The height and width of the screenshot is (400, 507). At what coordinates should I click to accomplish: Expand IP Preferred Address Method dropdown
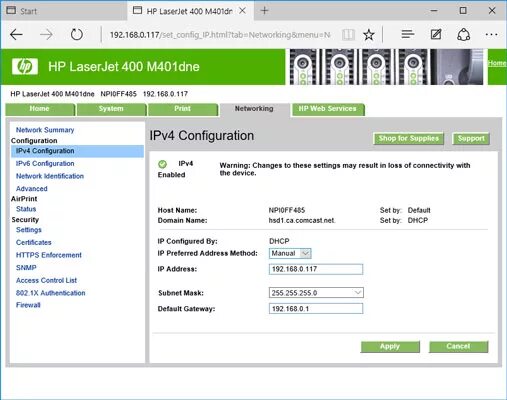(290, 253)
